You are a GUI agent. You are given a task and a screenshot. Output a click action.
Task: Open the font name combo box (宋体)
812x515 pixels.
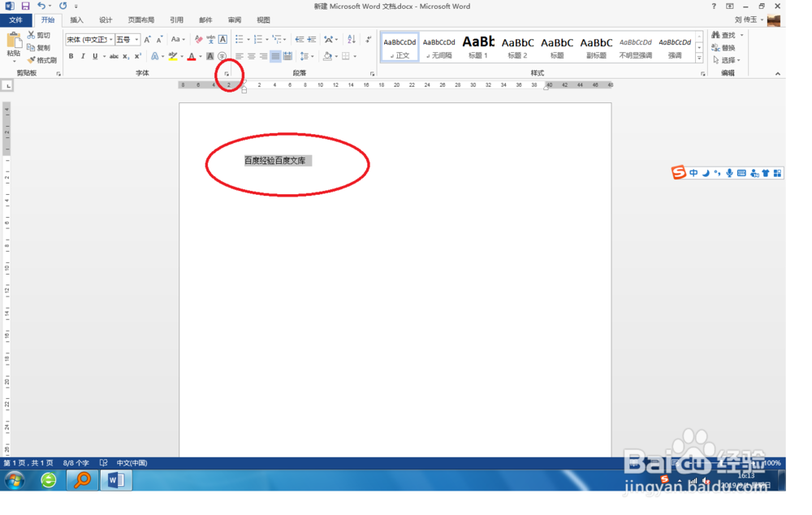(x=89, y=39)
